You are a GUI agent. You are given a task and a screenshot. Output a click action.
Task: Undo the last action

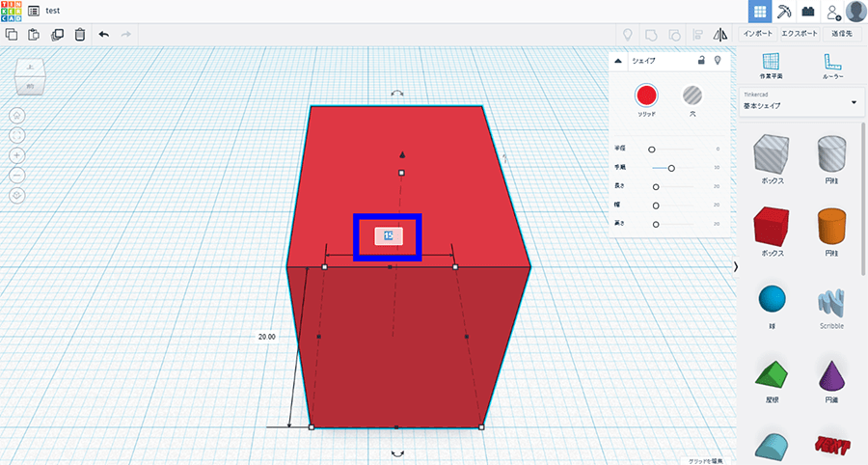(x=103, y=35)
